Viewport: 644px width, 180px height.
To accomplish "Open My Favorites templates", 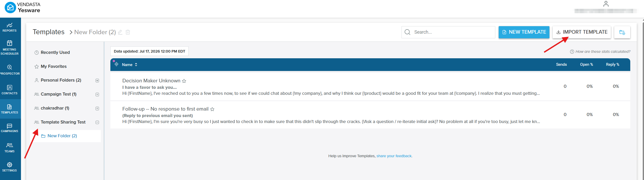I will tap(54, 66).
